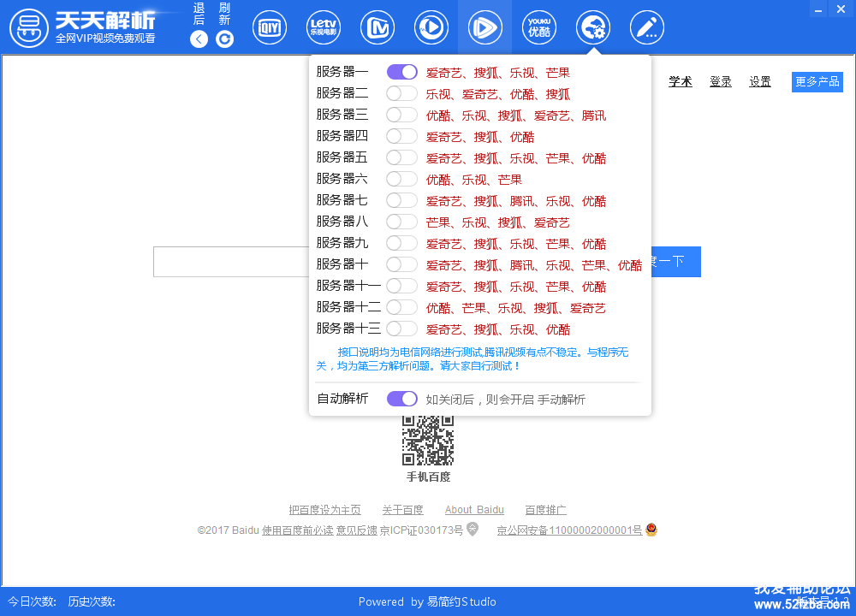Click the Baidu search button 一下
This screenshot has height=616, width=856.
[x=676, y=262]
